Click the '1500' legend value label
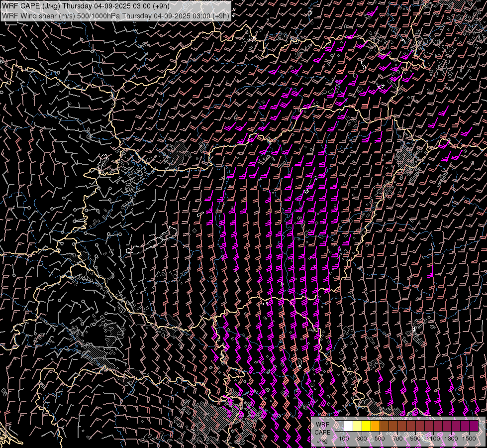The width and height of the screenshot is (487, 448). [469, 439]
